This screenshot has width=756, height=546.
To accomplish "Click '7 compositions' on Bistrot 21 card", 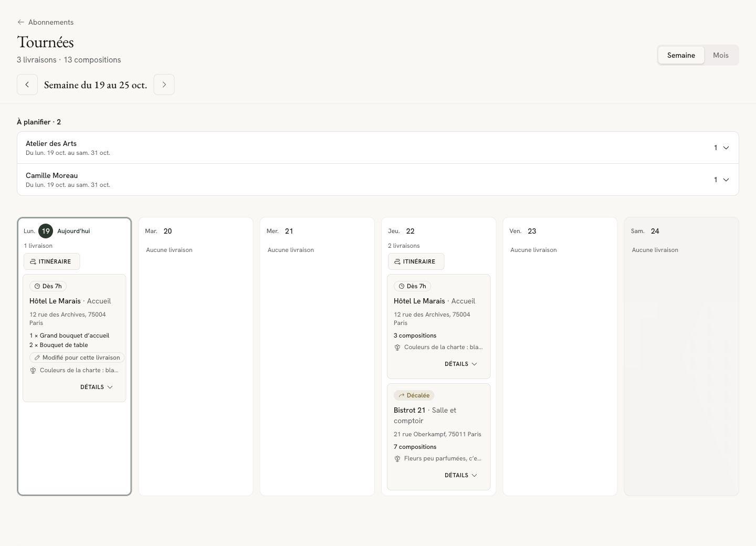I will tap(415, 447).
